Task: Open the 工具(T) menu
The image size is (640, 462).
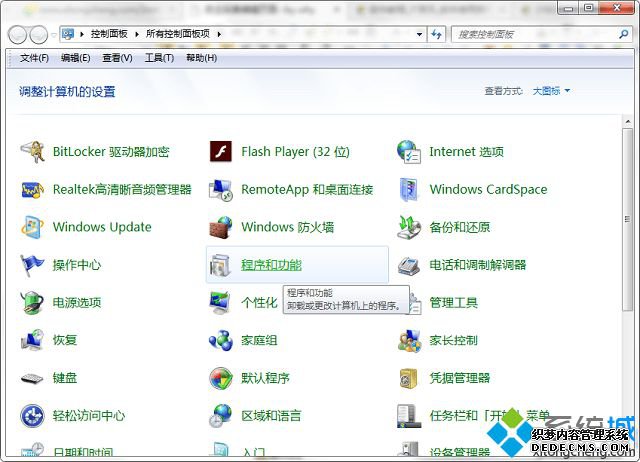Action: pyautogui.click(x=159, y=58)
